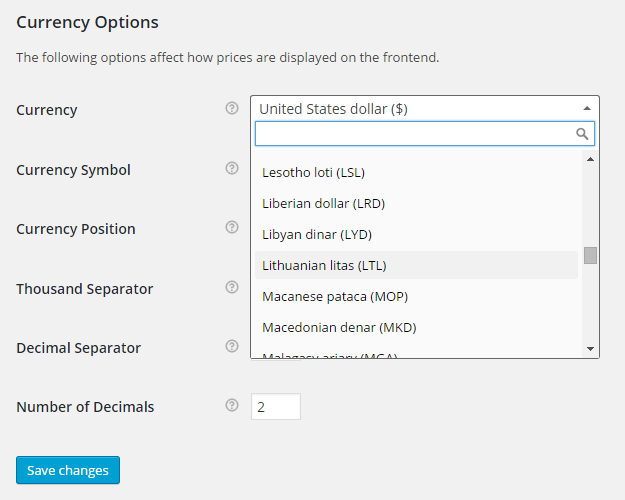Viewport: 625px width, 500px height.
Task: Select Macanese pataca (MOP) option
Action: tap(334, 296)
